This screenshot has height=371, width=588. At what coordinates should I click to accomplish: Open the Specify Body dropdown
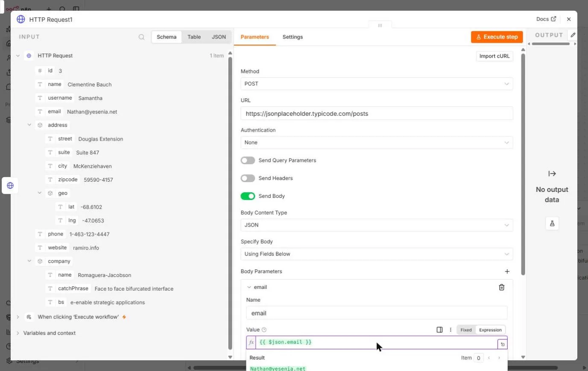(377, 254)
